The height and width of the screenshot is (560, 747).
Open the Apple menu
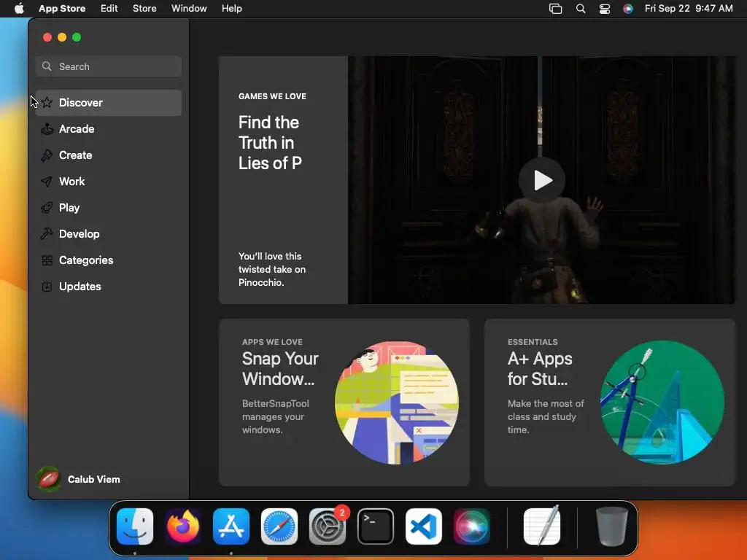[x=19, y=8]
